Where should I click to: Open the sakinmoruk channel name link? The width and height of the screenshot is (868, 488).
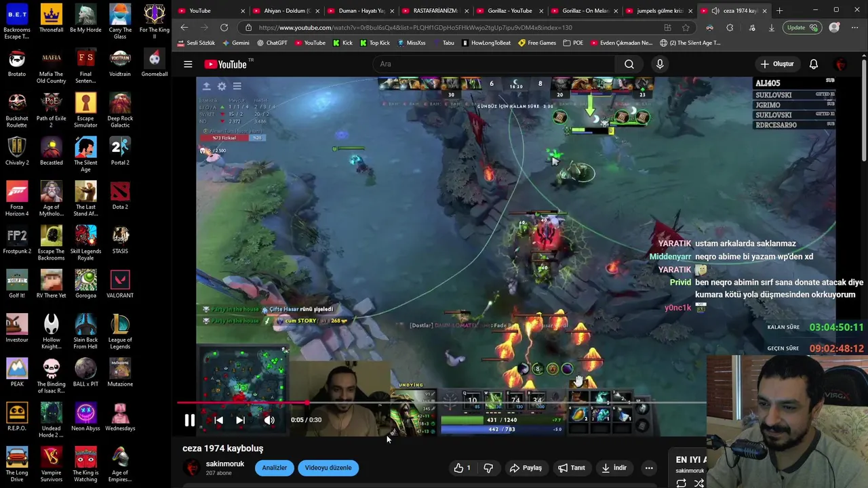pyautogui.click(x=225, y=464)
